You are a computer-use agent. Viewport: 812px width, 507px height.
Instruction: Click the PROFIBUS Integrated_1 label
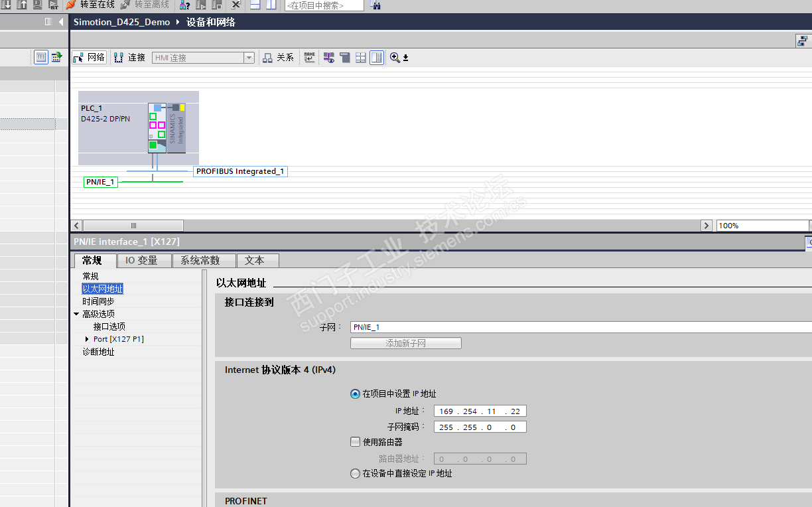click(240, 171)
